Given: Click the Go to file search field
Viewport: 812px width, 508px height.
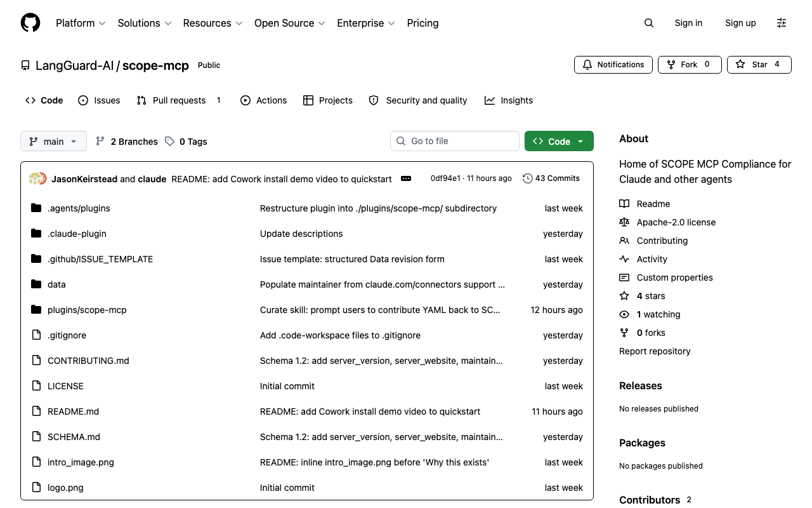Looking at the screenshot, I should pos(455,141).
